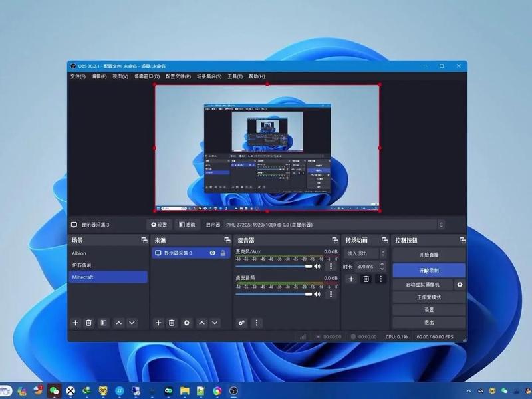The image size is (532, 399).
Task: Pop out the 来源 dock panel
Action: coord(227,240)
